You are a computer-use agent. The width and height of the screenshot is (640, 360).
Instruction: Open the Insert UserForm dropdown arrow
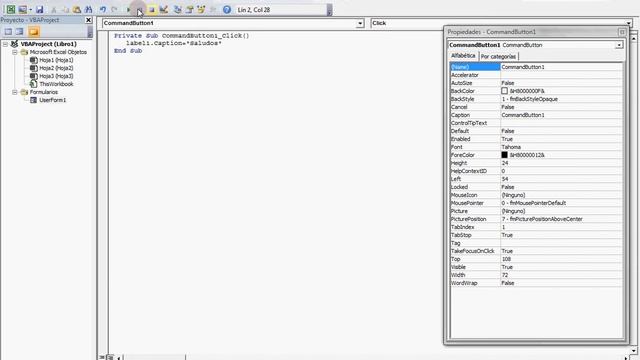coord(30,9)
